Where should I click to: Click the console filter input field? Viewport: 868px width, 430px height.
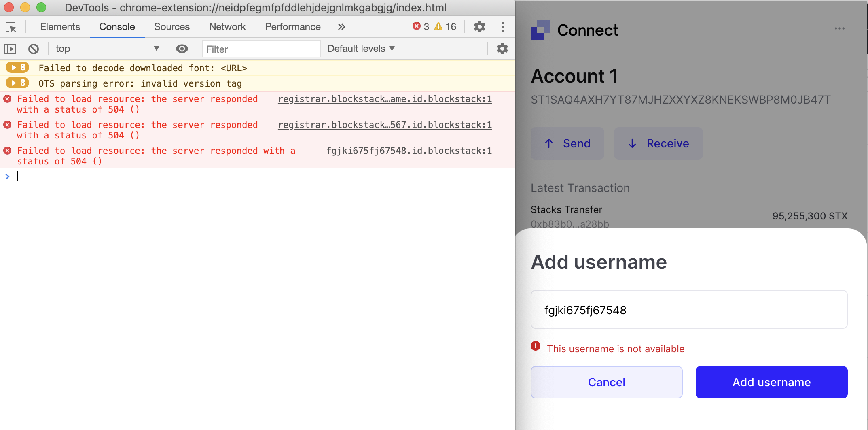[x=261, y=49]
